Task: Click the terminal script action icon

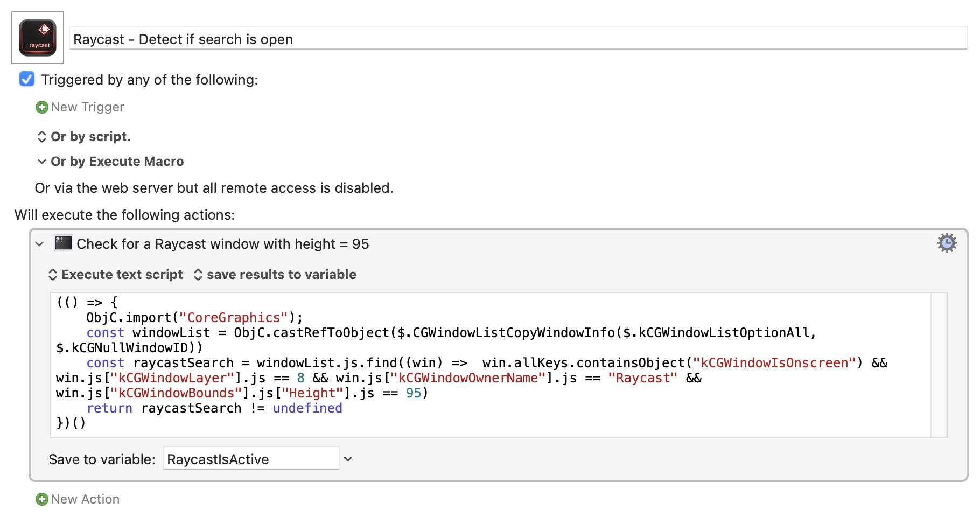Action: click(x=63, y=243)
